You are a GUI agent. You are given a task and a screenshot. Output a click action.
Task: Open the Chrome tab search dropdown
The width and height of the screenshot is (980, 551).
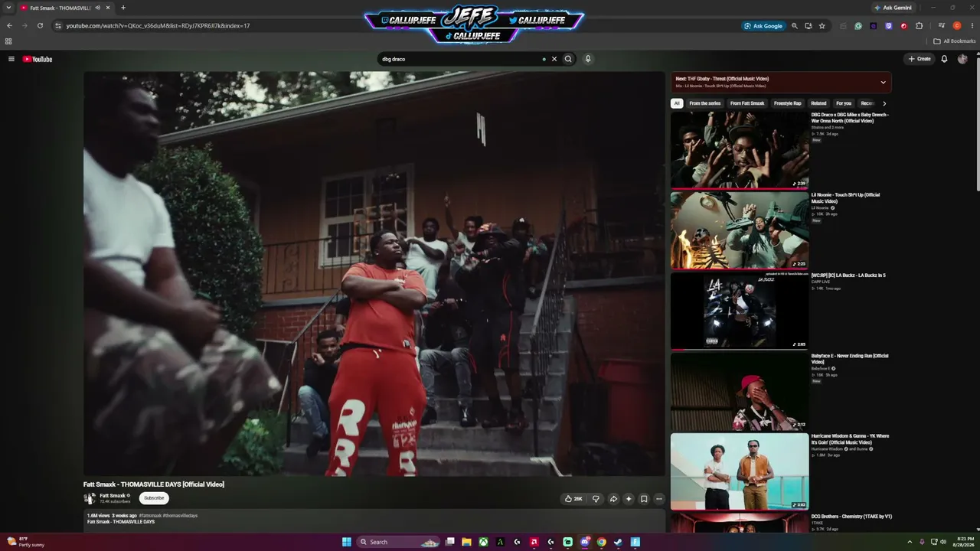[x=8, y=8]
